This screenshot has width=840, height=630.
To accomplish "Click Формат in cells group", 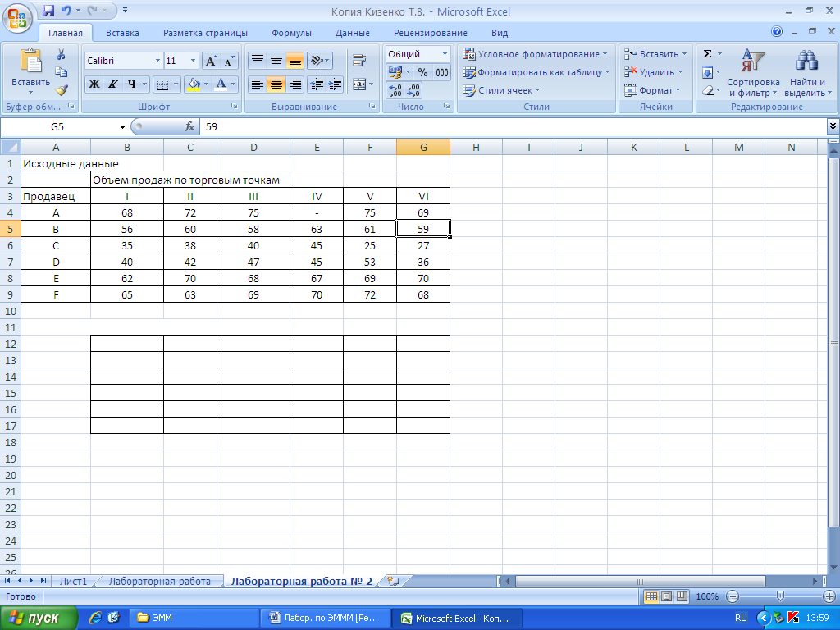I will (x=653, y=90).
